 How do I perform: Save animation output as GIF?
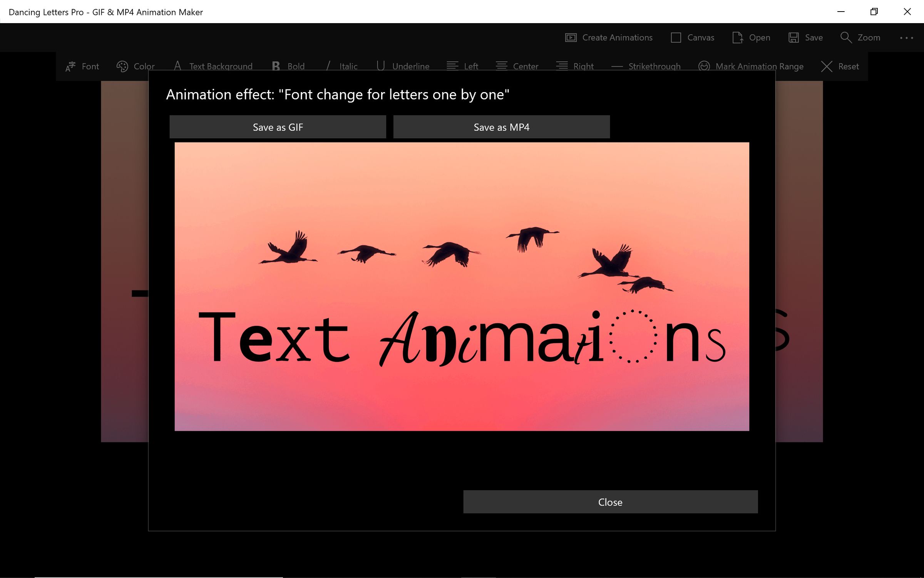[x=278, y=126]
